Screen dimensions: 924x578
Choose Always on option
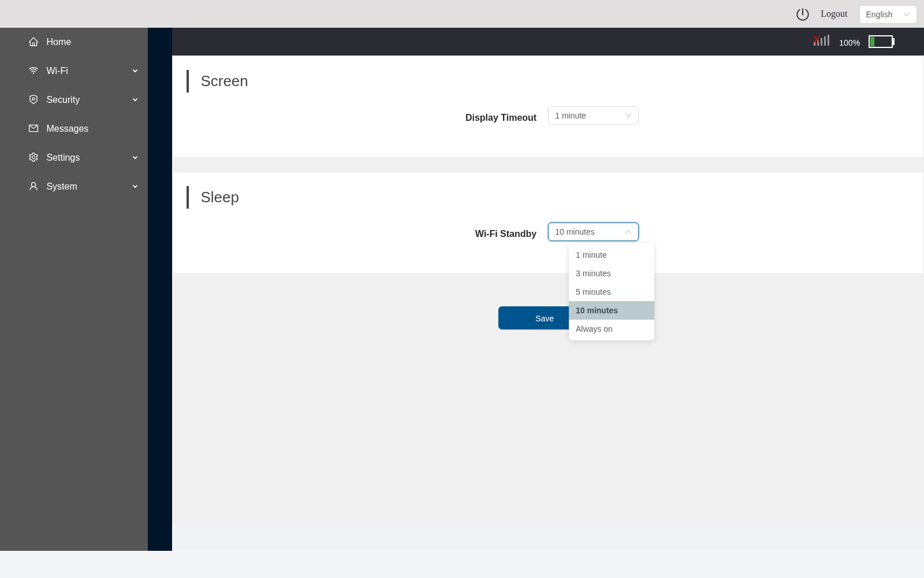[612, 329]
